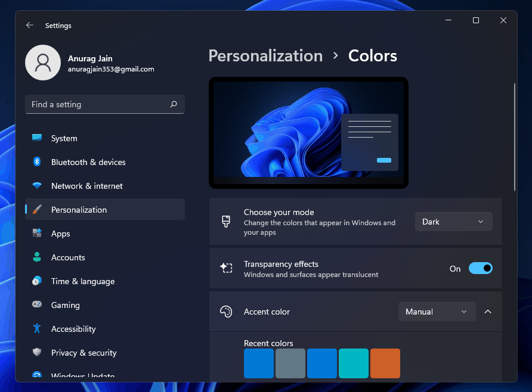Click the Anurag Jain account name

[x=90, y=58]
